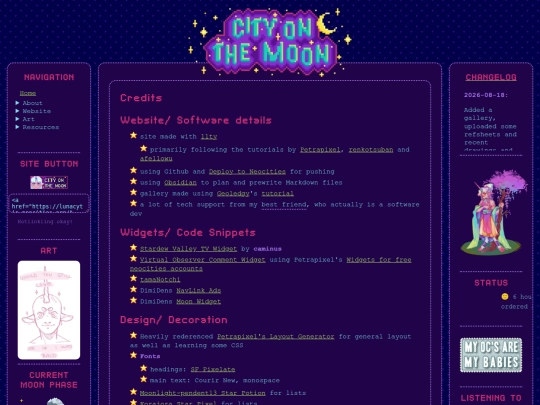This screenshot has width=540, height=405.
Task: Open the Deploy to Neocities link
Action: 247,172
